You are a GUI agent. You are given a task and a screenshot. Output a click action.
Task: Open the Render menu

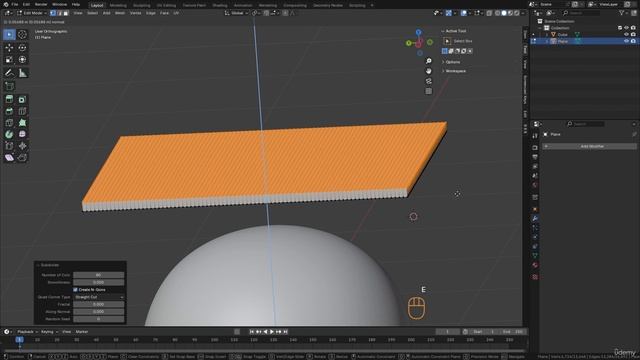pos(41,4)
